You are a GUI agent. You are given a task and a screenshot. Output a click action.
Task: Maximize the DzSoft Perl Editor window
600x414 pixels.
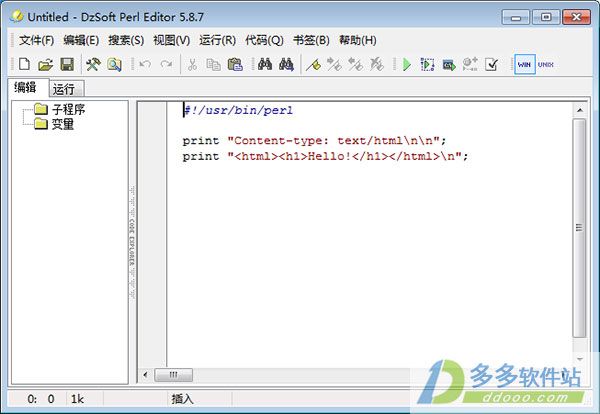click(546, 17)
